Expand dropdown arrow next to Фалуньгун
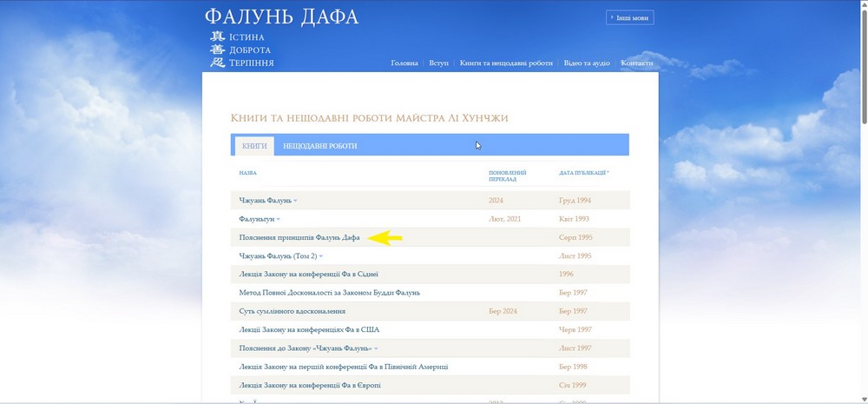 [278, 220]
